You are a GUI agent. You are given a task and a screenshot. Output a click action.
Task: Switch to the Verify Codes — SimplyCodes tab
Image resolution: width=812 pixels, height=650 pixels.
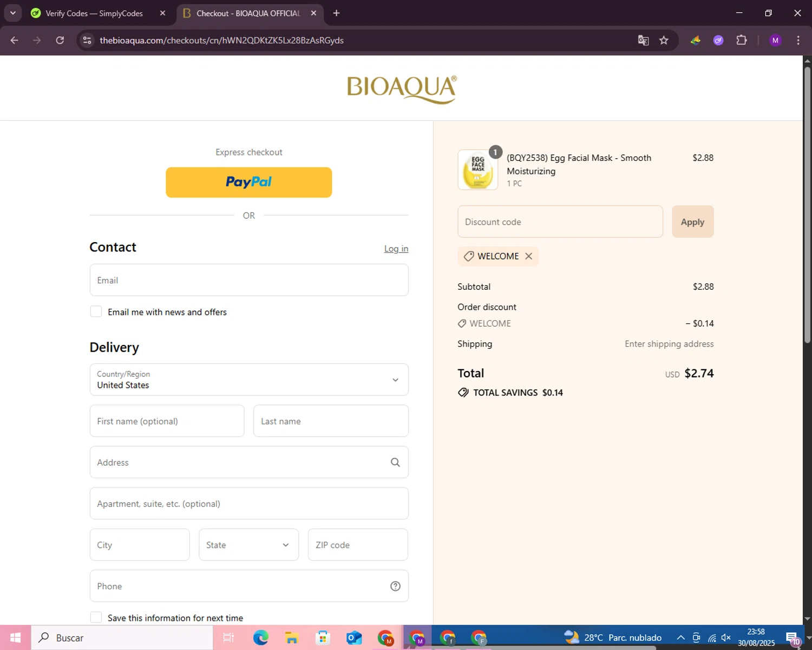(x=94, y=13)
